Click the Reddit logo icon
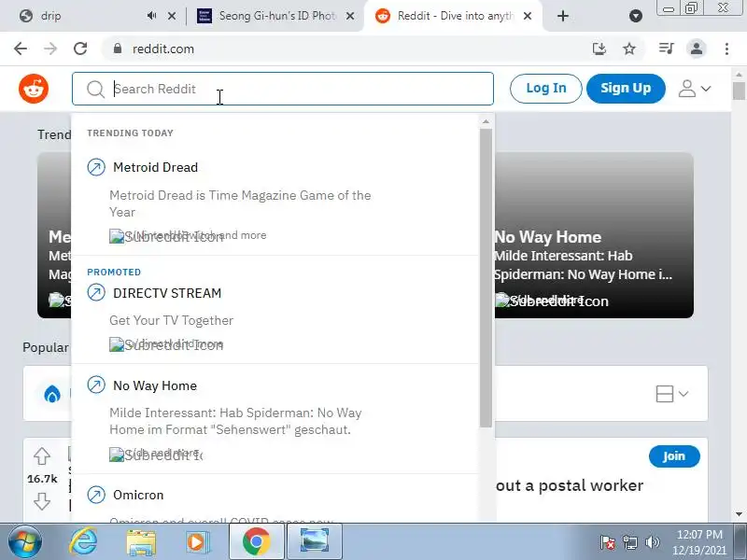 34,89
